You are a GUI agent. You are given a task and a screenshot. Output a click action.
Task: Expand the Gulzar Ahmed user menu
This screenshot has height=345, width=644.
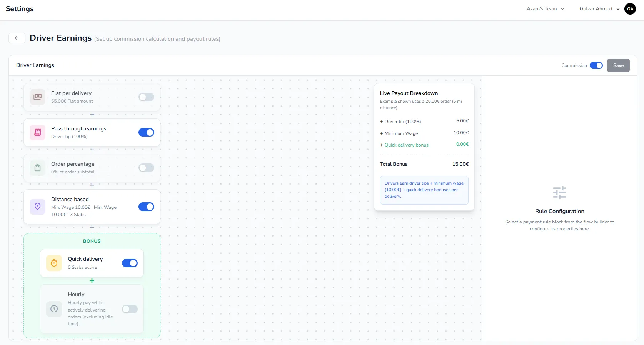pyautogui.click(x=599, y=9)
